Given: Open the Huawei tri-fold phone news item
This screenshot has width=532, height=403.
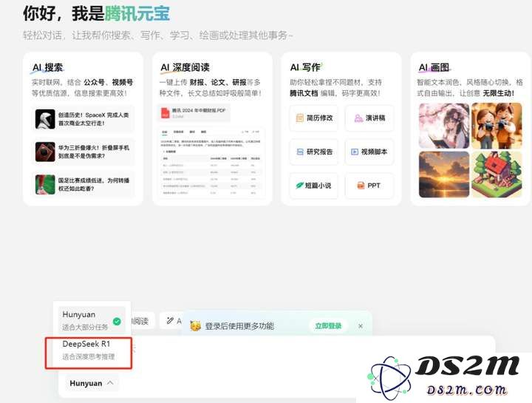Looking at the screenshot, I should 83,152.
